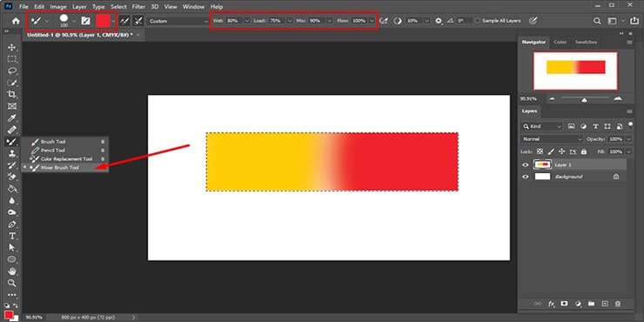Switch to the Color tab
Viewport: 644px width, 322px height.
[560, 42]
